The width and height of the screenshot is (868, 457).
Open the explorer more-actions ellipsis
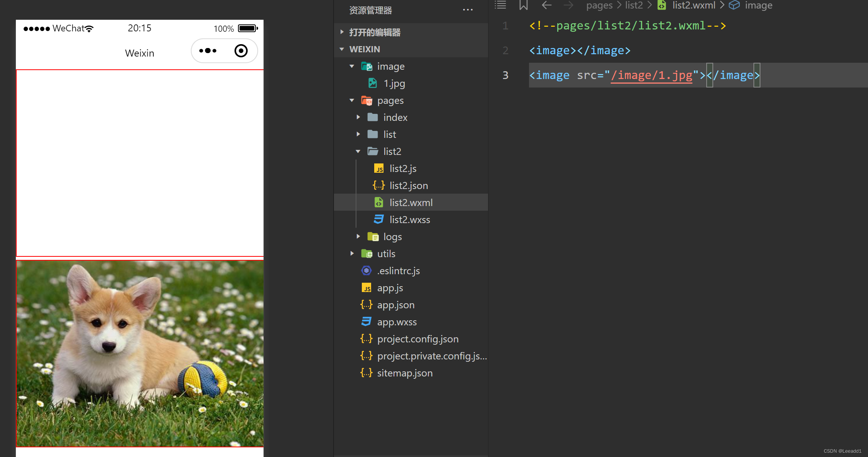(x=467, y=10)
